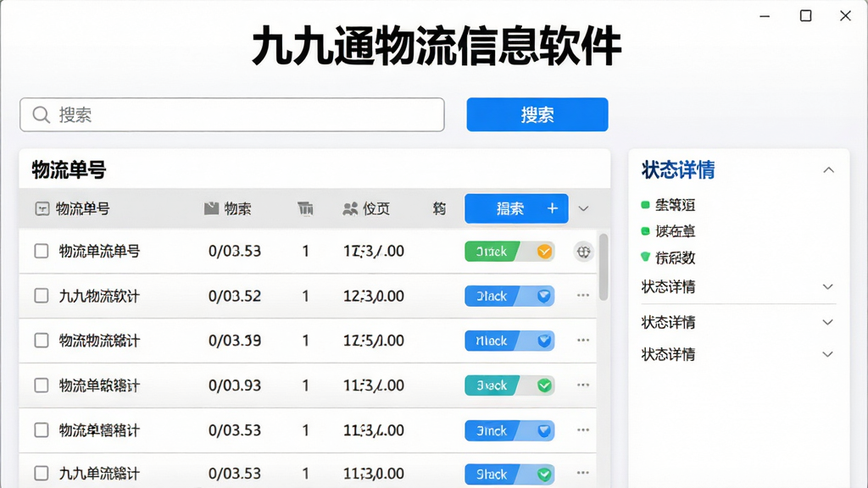The width and height of the screenshot is (868, 488).
Task: Open the three-dot menu in the 0/03.93 row
Action: (x=583, y=385)
